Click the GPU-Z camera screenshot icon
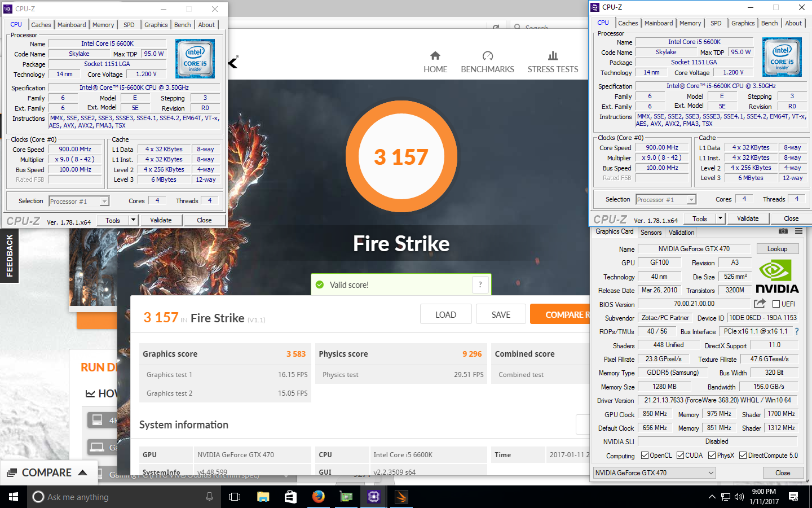 tap(783, 231)
